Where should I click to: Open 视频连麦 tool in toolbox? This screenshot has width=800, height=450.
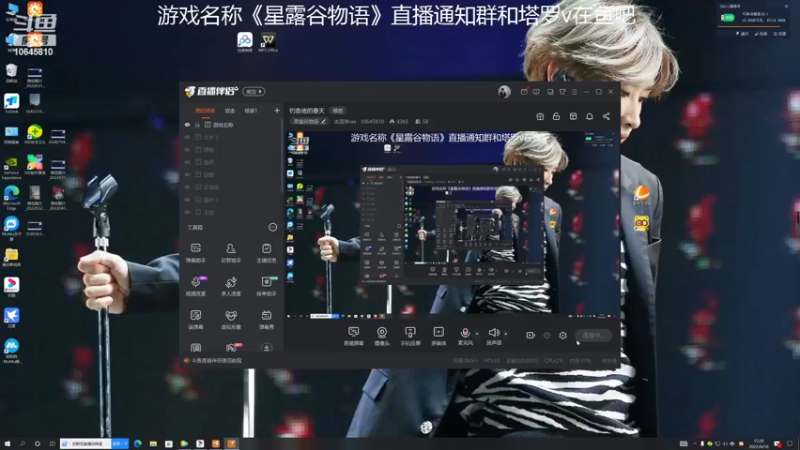[195, 286]
